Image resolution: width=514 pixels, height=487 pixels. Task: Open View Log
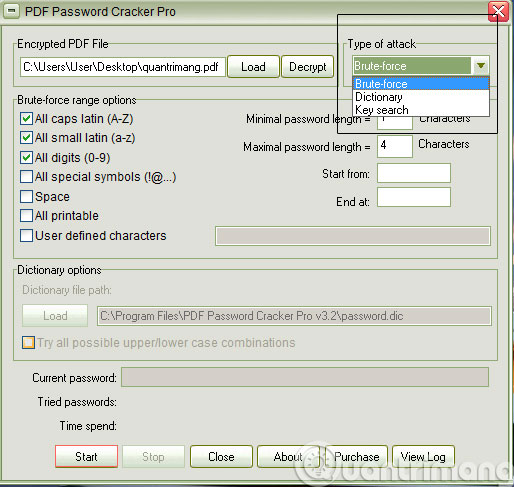(423, 456)
